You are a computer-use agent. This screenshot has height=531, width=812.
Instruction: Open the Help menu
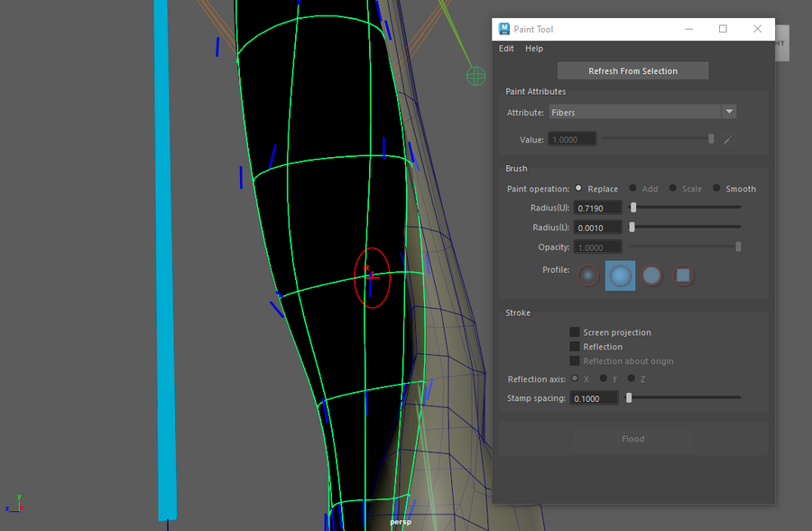[534, 49]
